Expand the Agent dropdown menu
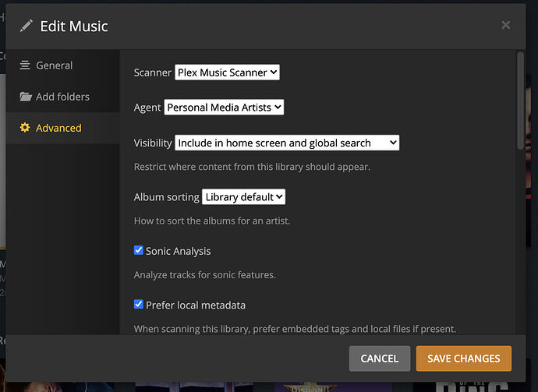Screen dimensions: 538x392 224,108
